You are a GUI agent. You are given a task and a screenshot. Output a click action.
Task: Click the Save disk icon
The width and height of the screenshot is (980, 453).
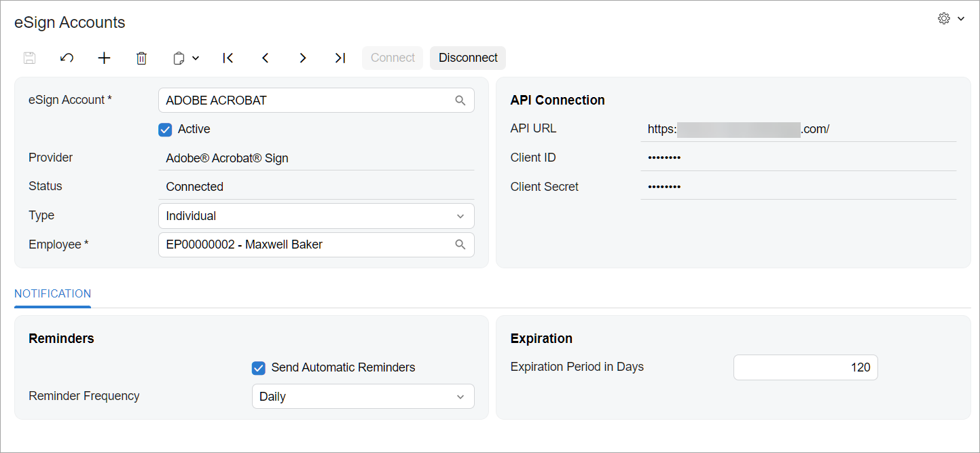pos(29,58)
